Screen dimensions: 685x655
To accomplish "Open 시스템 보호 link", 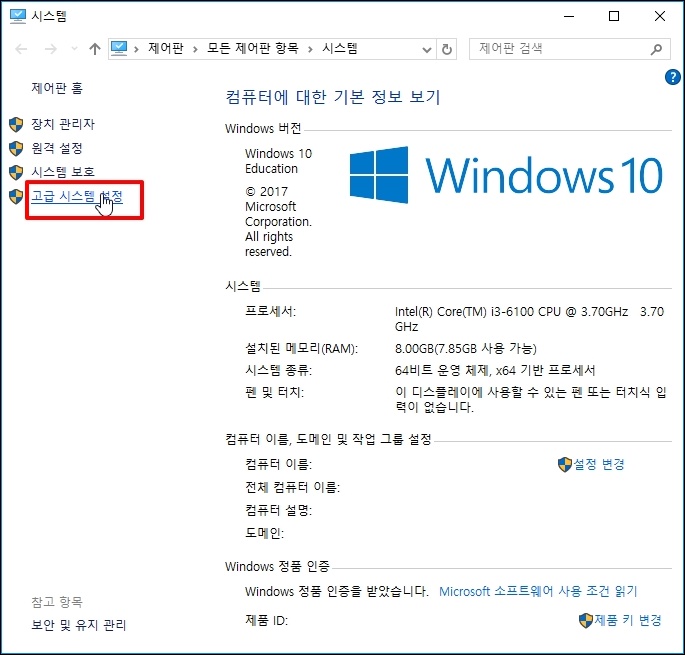I will pos(63,172).
